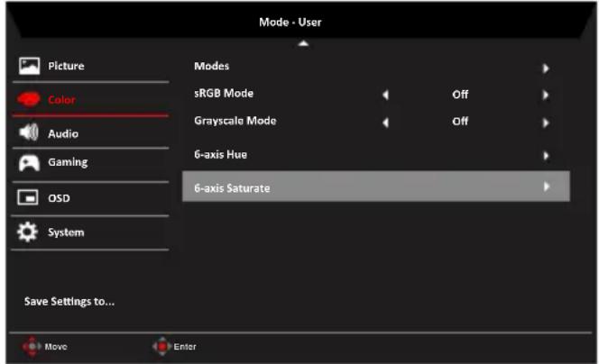
Task: Click the Enter hint text
Action: [185, 347]
